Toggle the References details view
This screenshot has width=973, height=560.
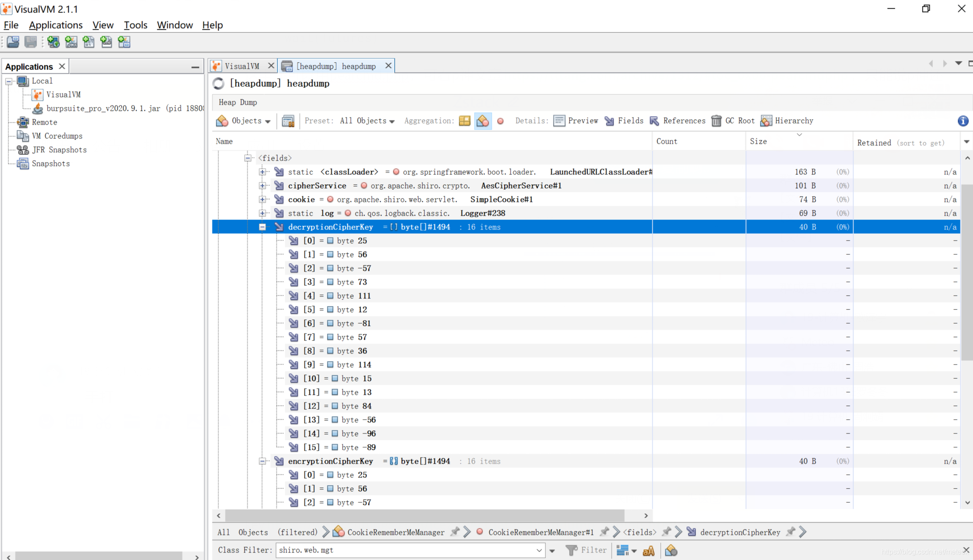tap(677, 121)
